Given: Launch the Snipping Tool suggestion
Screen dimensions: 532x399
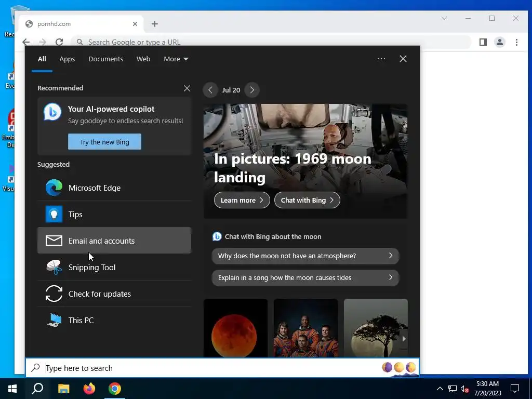Looking at the screenshot, I should (114, 267).
